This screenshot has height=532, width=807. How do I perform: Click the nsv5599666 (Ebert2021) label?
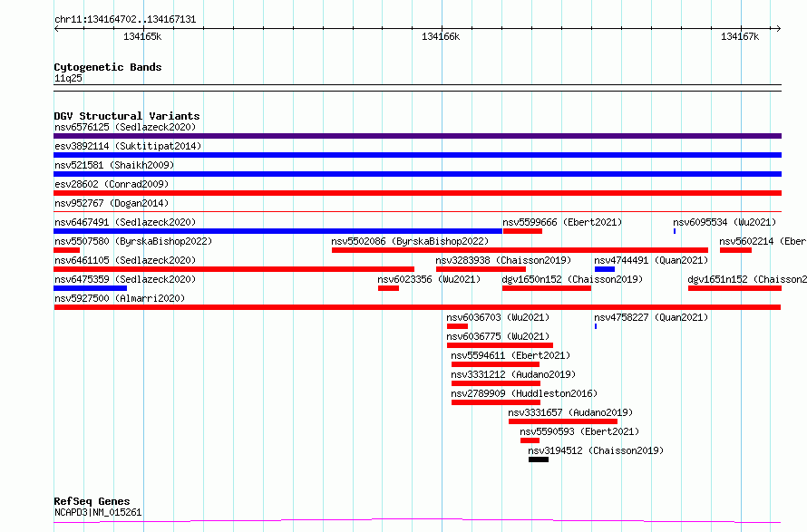pyautogui.click(x=562, y=222)
